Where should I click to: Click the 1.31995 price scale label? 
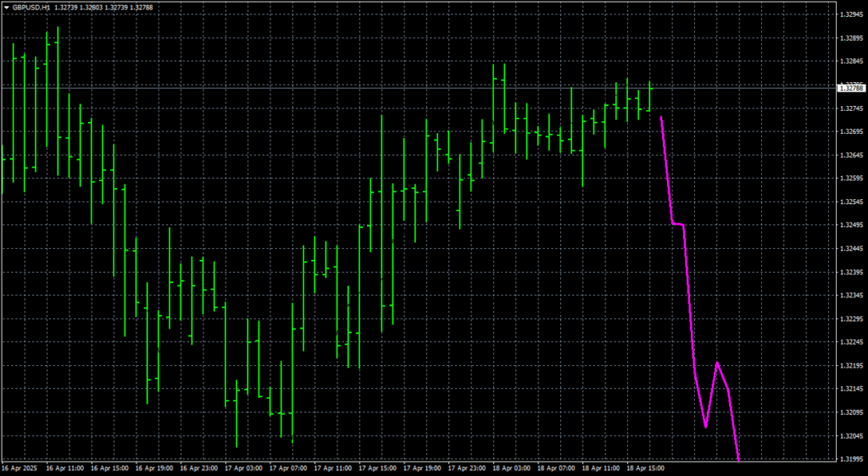849,459
